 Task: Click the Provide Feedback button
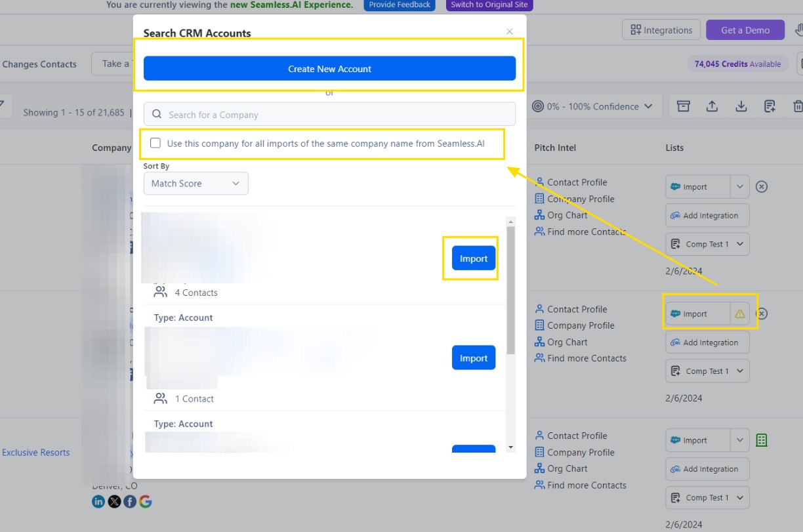click(400, 5)
